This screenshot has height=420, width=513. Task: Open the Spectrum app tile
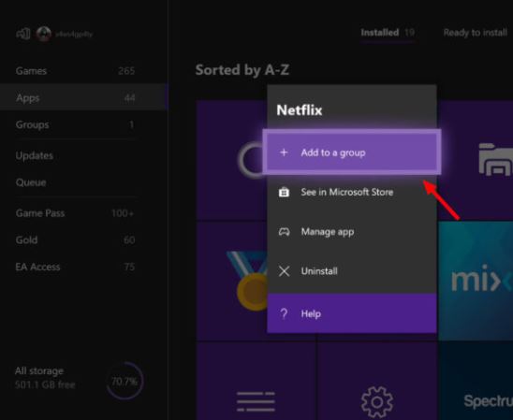pyautogui.click(x=476, y=381)
